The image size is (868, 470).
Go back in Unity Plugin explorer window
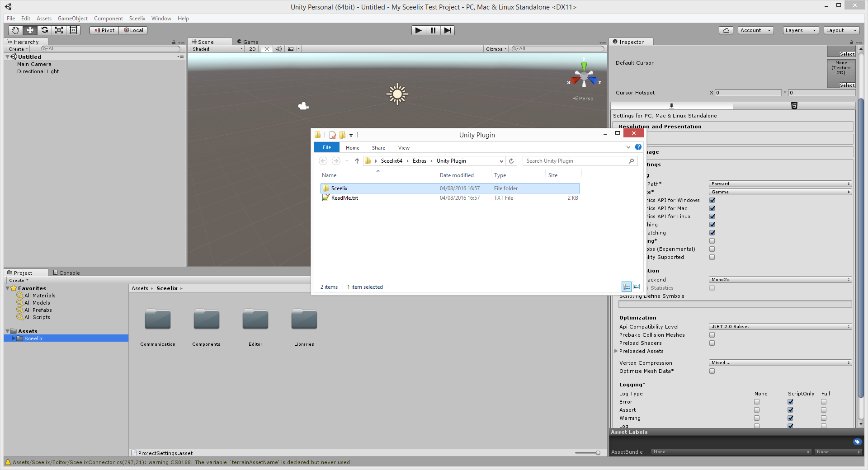(323, 161)
